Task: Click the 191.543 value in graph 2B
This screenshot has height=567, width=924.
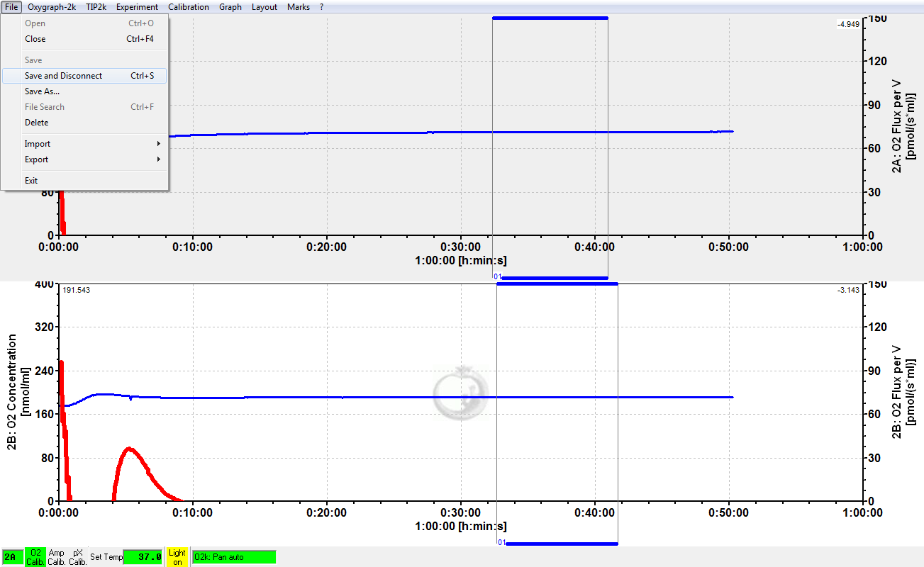Action: [77, 290]
